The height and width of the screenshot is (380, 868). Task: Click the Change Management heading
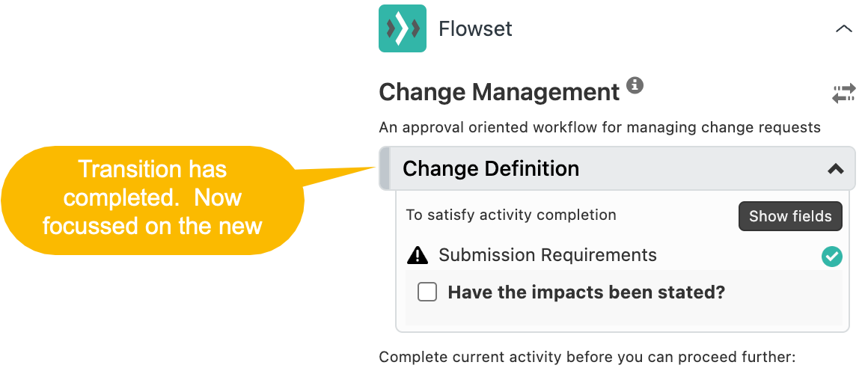coord(499,92)
